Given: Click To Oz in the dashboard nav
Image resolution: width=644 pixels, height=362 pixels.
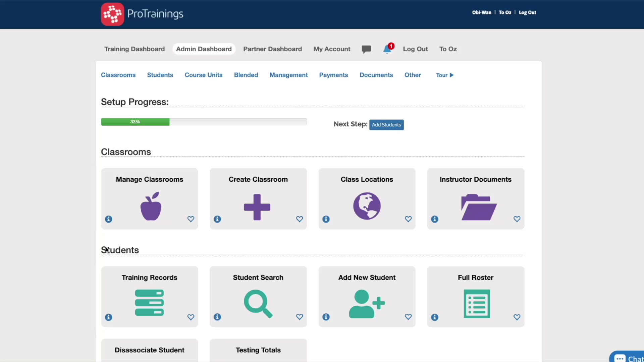Looking at the screenshot, I should pos(448,49).
